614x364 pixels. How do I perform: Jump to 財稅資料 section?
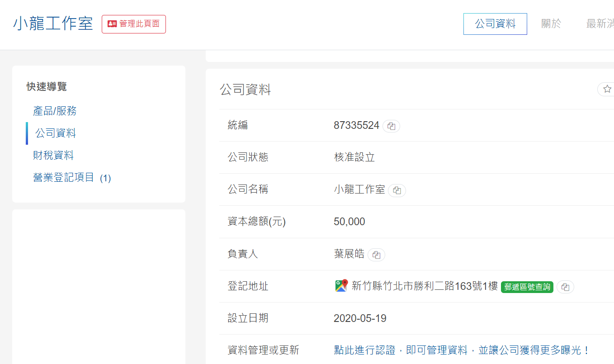53,156
